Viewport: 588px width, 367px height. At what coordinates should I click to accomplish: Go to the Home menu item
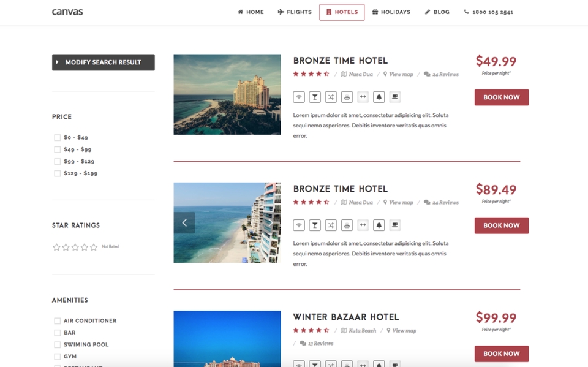(x=251, y=12)
